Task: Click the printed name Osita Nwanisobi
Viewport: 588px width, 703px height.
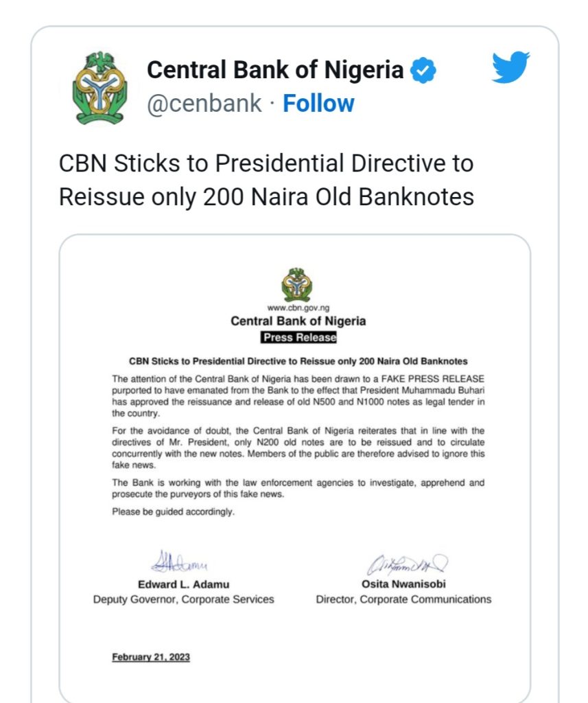Action: [403, 584]
